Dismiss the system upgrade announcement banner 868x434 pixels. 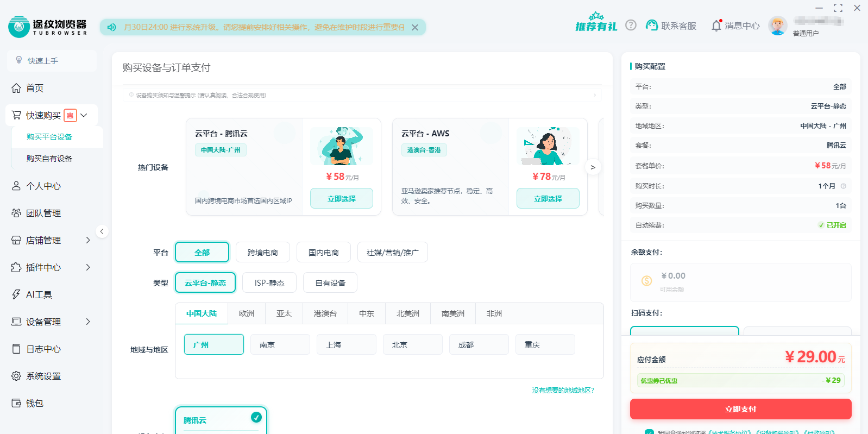click(x=415, y=27)
